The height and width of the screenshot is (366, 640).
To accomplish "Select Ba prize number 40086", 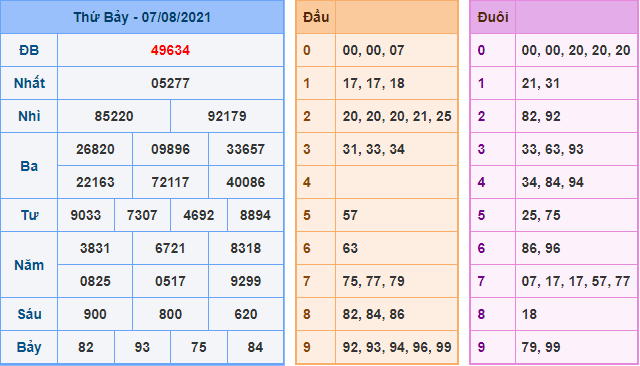I will (246, 182).
